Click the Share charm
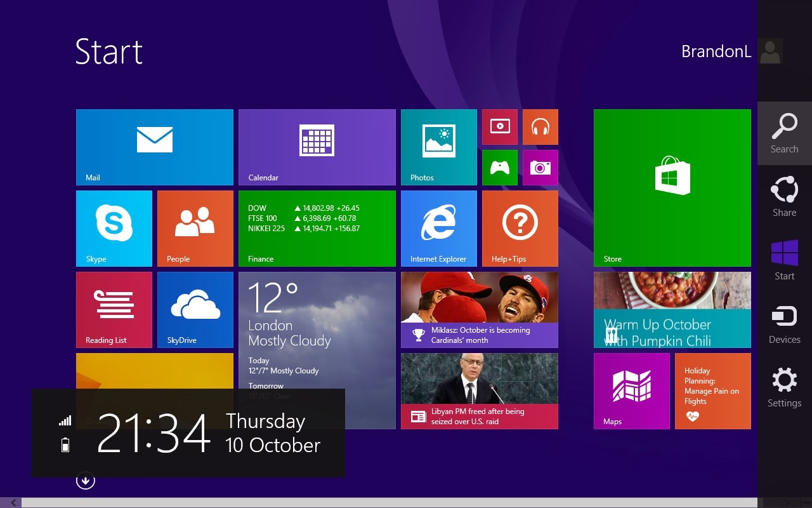The image size is (812, 508). (785, 197)
